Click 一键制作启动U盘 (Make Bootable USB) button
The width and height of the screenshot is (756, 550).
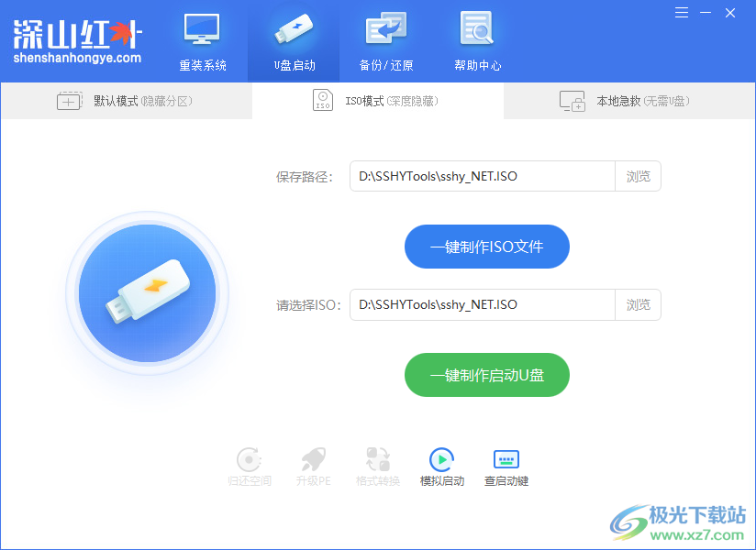(486, 374)
